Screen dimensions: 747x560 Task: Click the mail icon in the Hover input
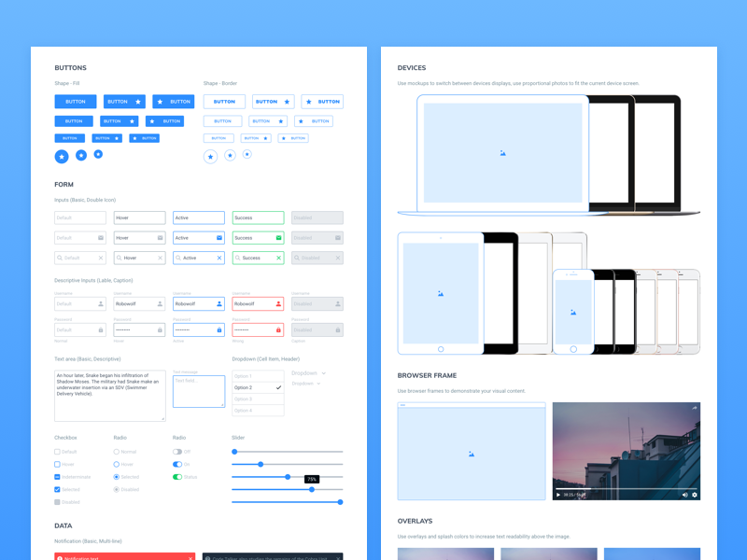click(160, 238)
